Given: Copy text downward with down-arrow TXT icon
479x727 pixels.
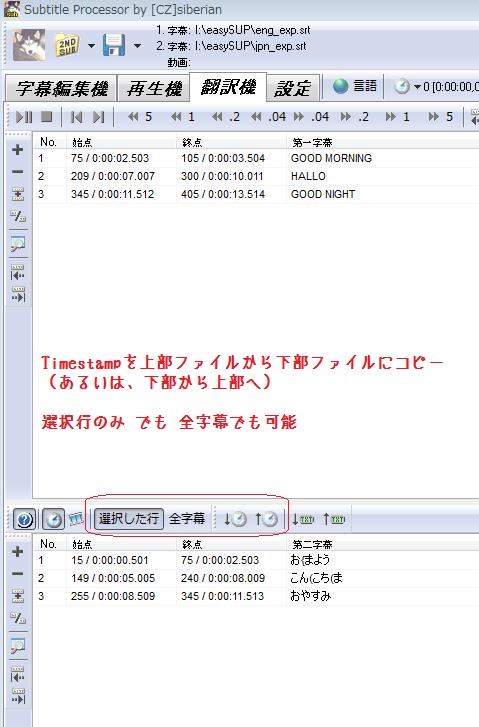Looking at the screenshot, I should [302, 519].
